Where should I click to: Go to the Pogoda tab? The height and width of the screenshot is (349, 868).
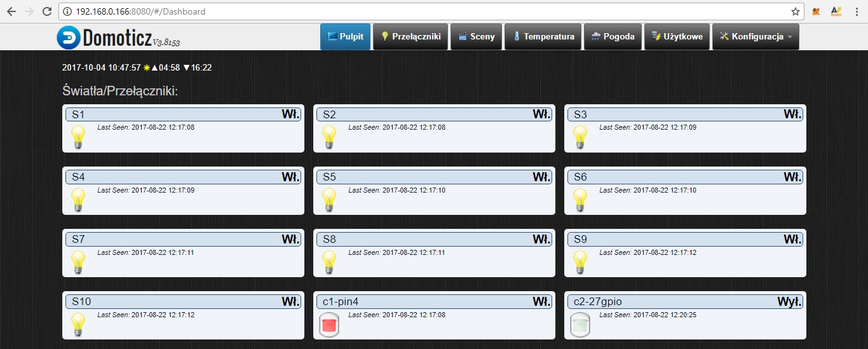coord(613,37)
